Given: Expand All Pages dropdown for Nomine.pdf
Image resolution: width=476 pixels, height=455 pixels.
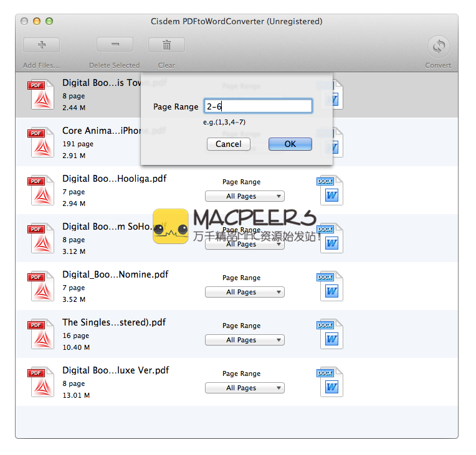Looking at the screenshot, I should 244,292.
